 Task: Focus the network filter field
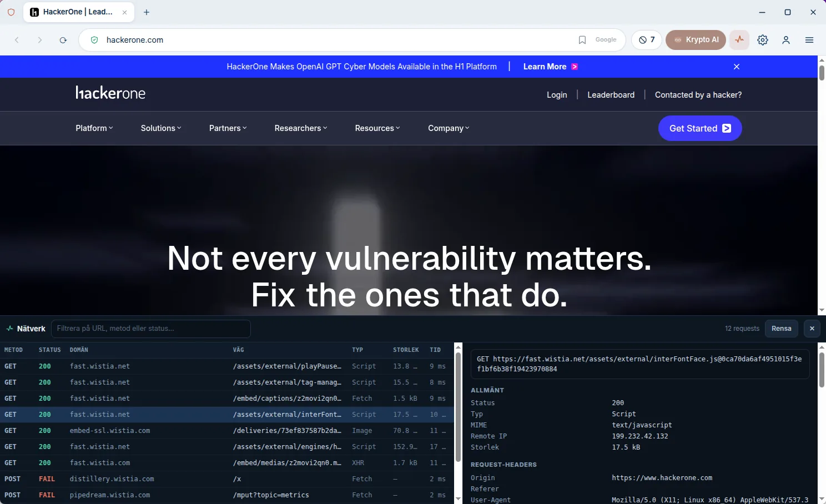click(x=151, y=329)
